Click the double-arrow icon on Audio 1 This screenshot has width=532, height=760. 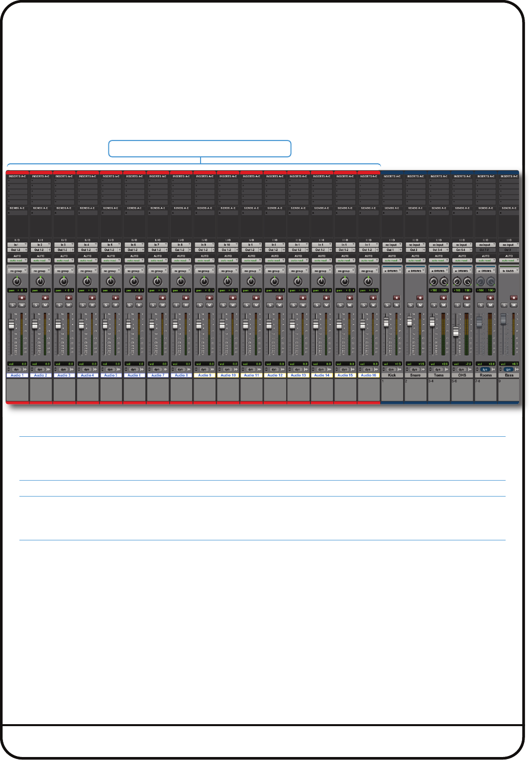coord(25,370)
